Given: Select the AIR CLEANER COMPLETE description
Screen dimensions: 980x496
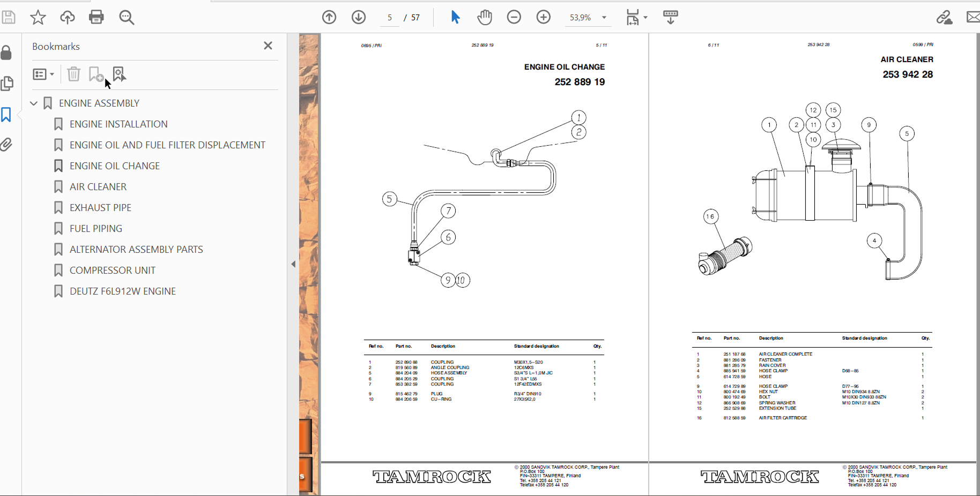Looking at the screenshot, I should point(785,354).
